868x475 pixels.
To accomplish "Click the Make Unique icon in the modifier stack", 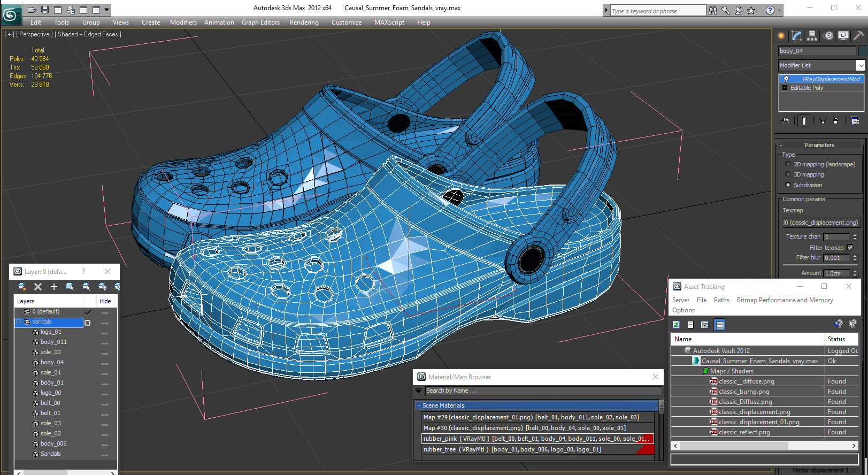I will [823, 120].
